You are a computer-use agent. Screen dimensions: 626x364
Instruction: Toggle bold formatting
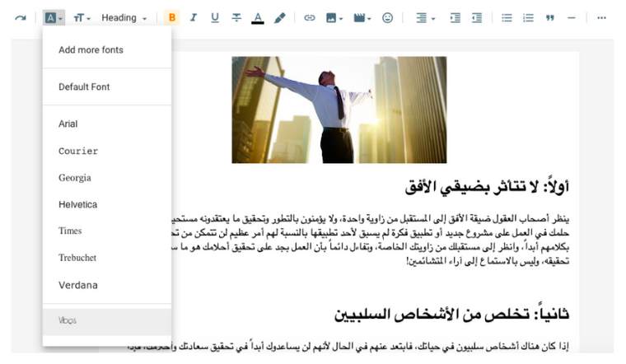click(172, 17)
